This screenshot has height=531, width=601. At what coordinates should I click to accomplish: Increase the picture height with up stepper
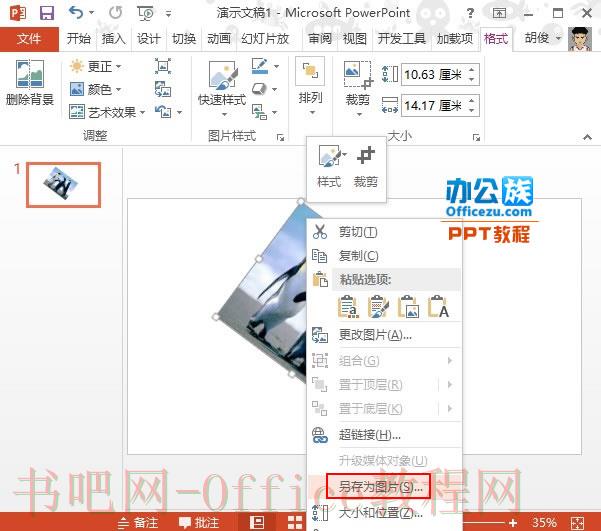472,69
